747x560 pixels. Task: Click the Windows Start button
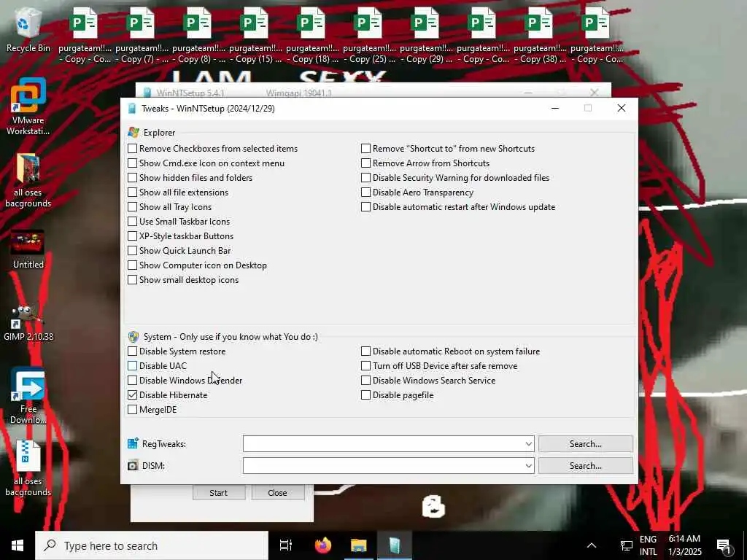coord(18,545)
